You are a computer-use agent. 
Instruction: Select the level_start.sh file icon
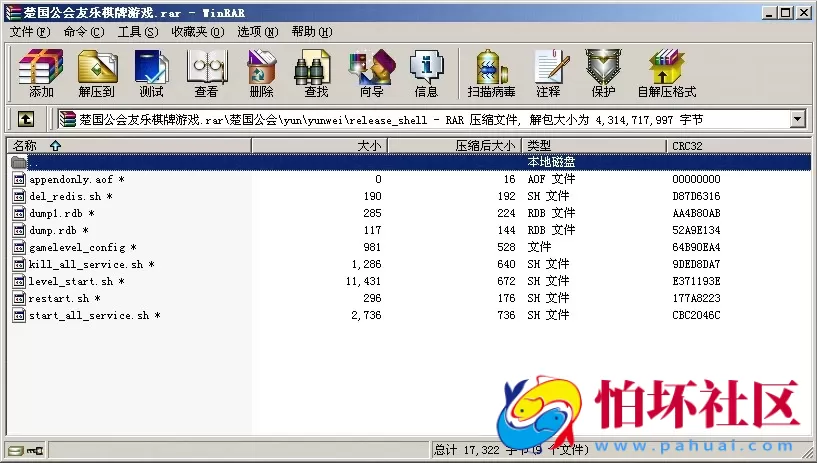click(19, 281)
